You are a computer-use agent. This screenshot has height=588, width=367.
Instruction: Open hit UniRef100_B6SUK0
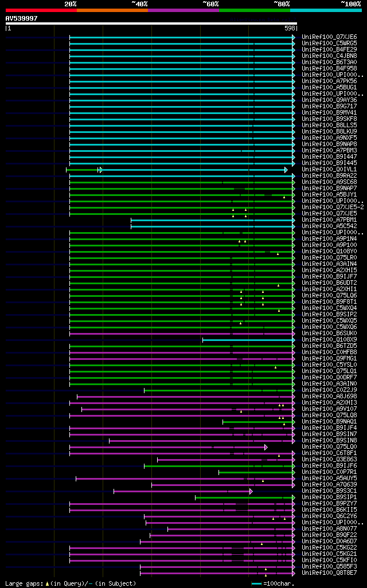(x=330, y=334)
